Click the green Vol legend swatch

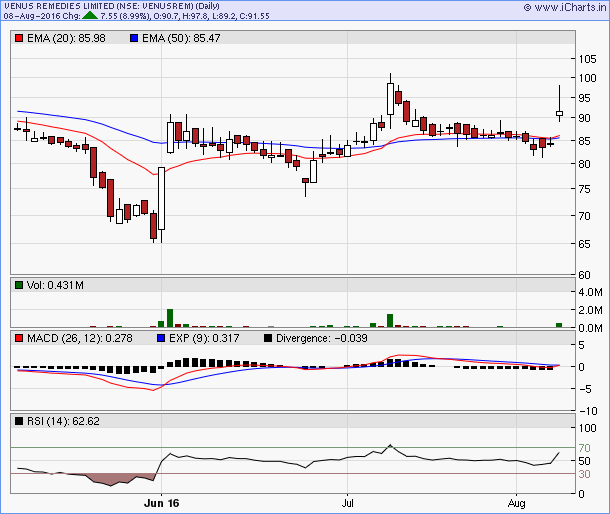click(19, 285)
